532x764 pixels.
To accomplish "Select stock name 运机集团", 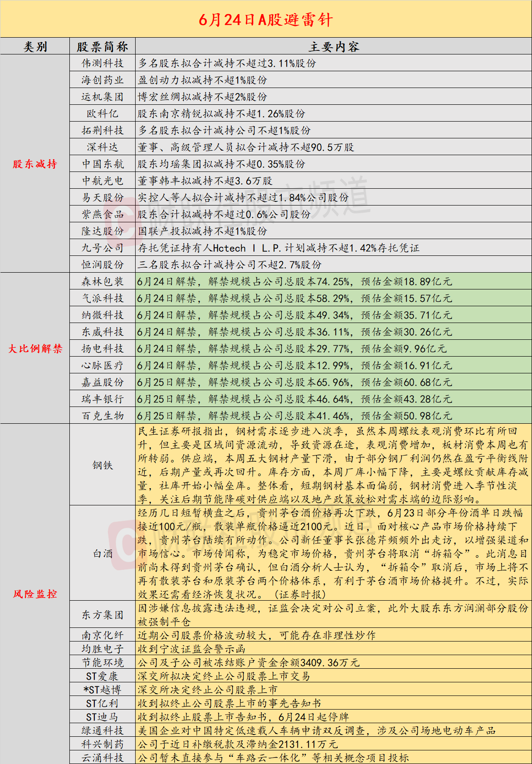I will (x=102, y=97).
